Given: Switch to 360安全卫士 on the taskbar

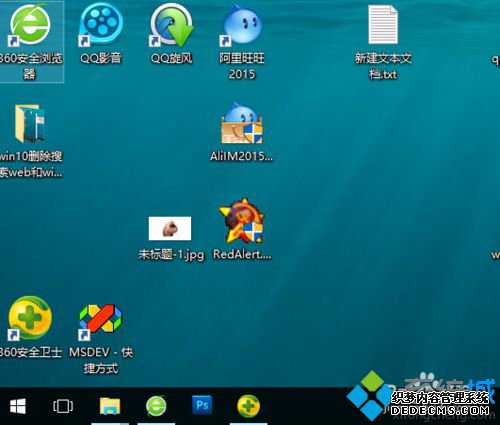Looking at the screenshot, I should point(249,406).
